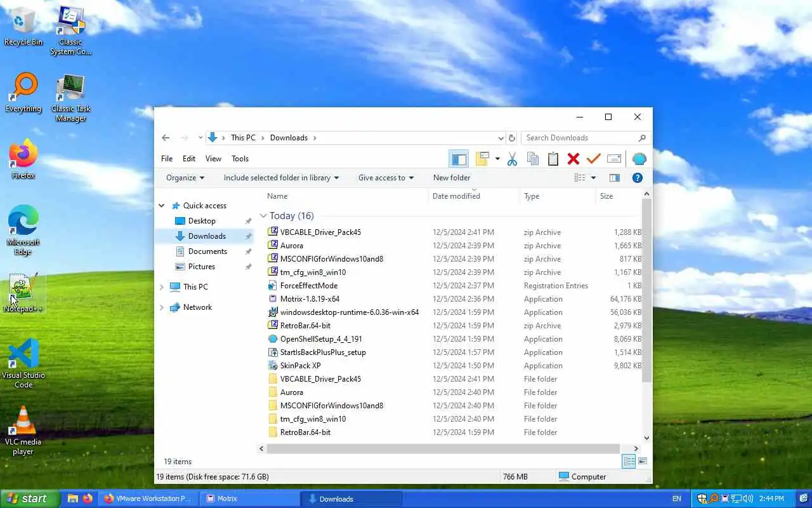Open the help question mark icon
Viewport: 812px width, 508px height.
pos(638,178)
